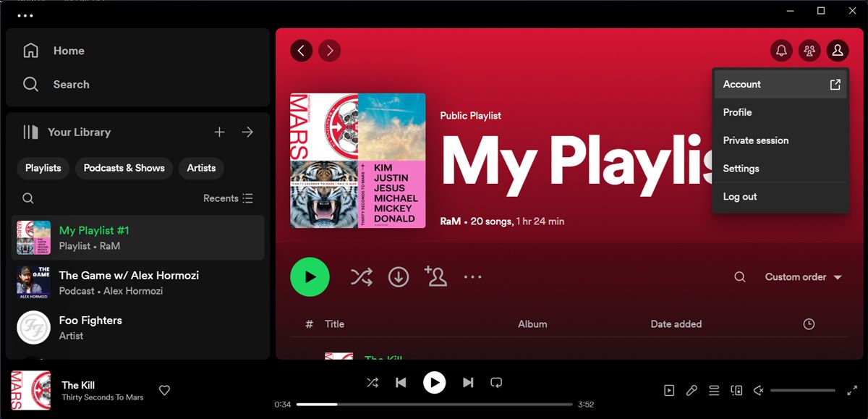Go back with left arrow

[x=301, y=51]
